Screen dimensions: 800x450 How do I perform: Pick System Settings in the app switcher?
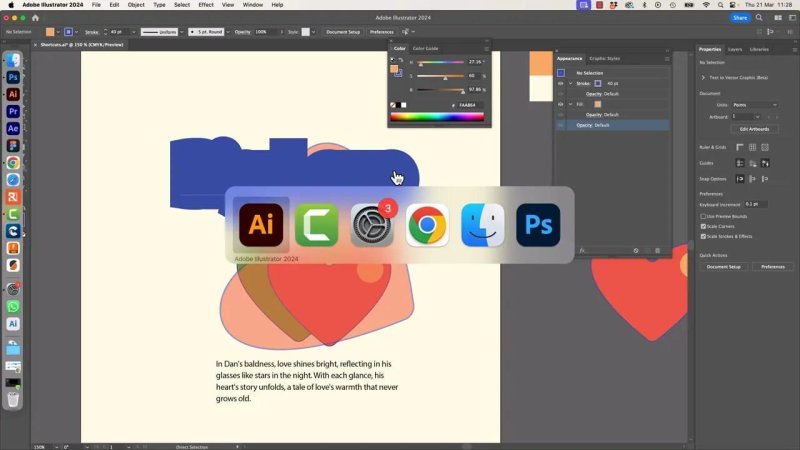pos(372,225)
